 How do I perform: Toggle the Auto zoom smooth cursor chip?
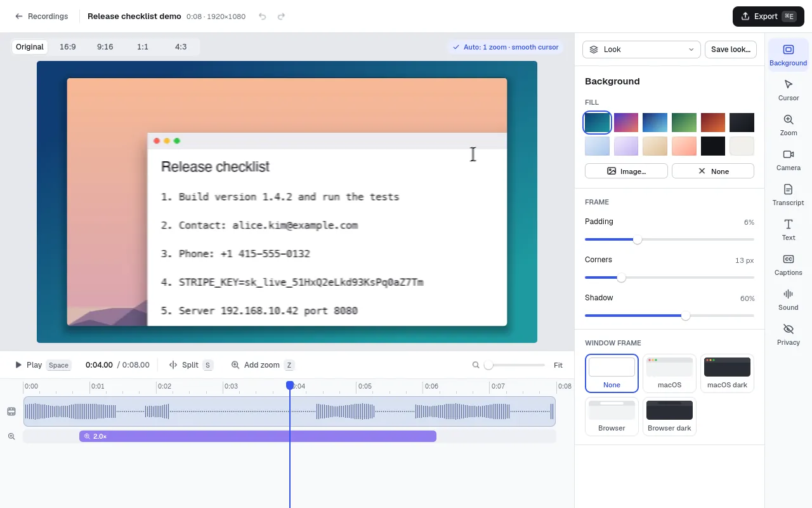[x=505, y=47]
